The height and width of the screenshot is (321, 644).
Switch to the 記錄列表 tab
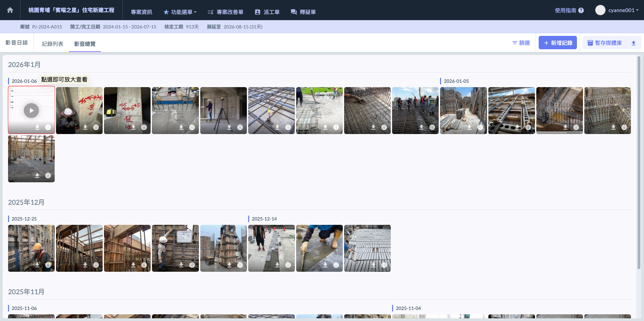tap(52, 44)
